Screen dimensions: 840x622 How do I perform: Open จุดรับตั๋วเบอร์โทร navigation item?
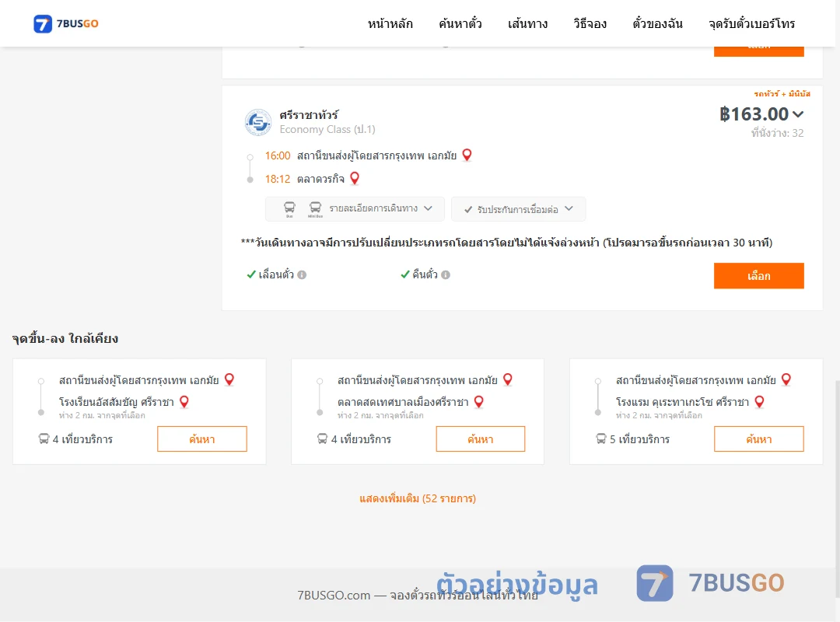pos(751,23)
